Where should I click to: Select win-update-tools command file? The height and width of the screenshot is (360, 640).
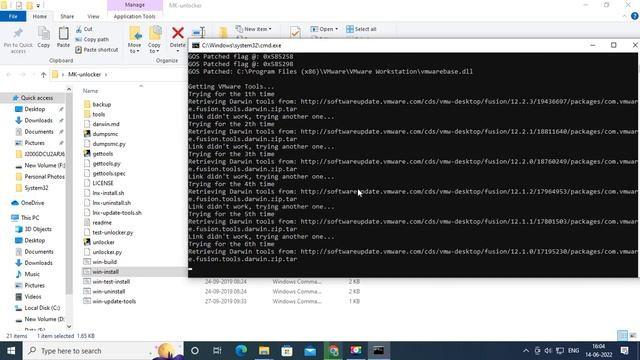pos(114,301)
